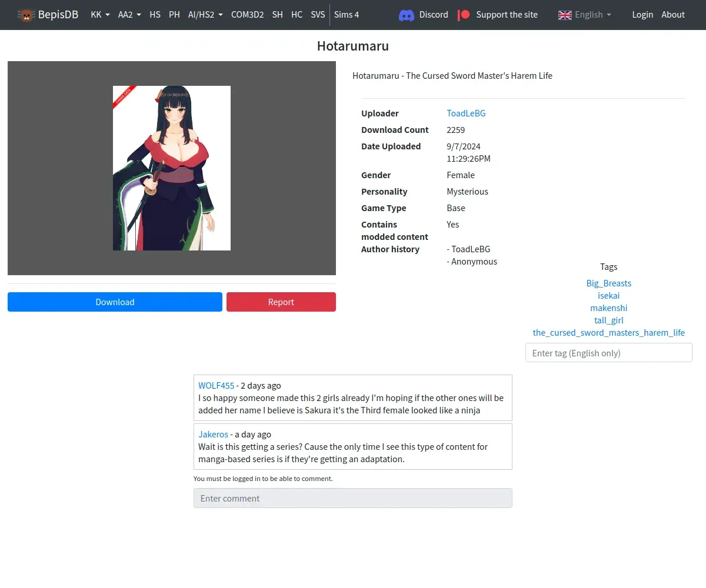This screenshot has width=706, height=588.
Task: Click the red Patreon support icon
Action: click(x=464, y=15)
